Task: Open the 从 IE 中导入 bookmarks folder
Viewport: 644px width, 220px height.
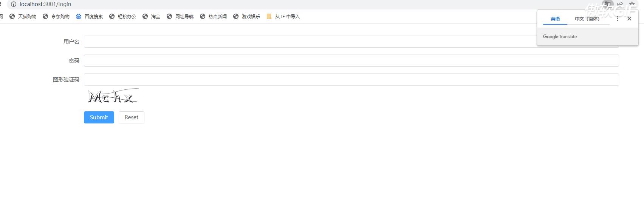Action: 283,17
